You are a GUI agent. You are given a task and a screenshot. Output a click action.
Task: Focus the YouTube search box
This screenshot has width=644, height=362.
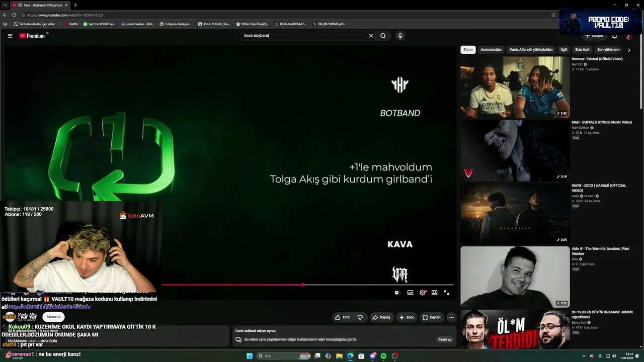(304, 36)
